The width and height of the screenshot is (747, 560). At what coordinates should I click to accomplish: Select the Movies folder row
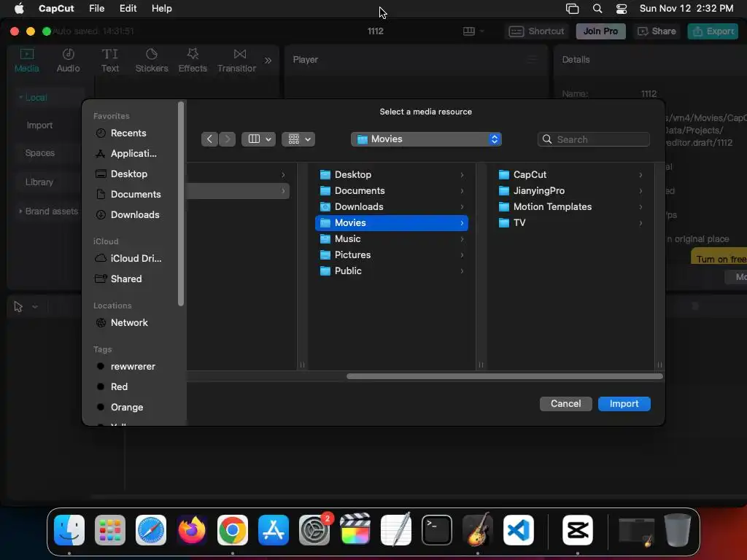[x=392, y=223]
